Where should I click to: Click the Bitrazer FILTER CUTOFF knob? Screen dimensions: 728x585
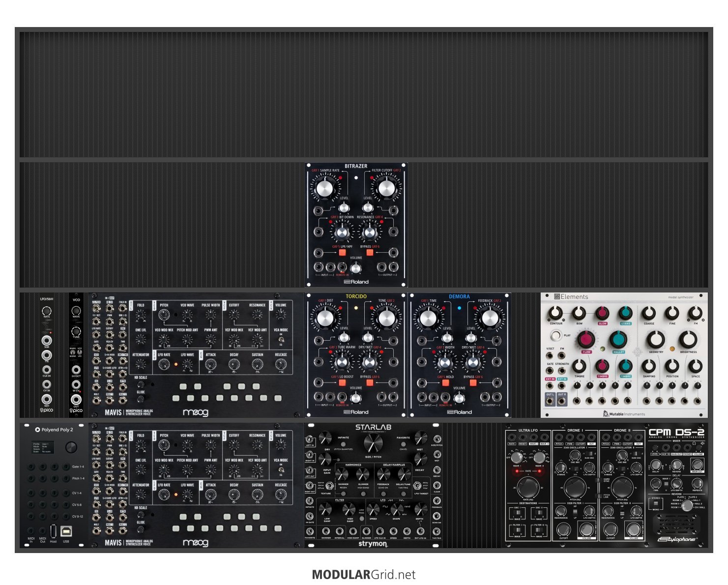pos(386,188)
